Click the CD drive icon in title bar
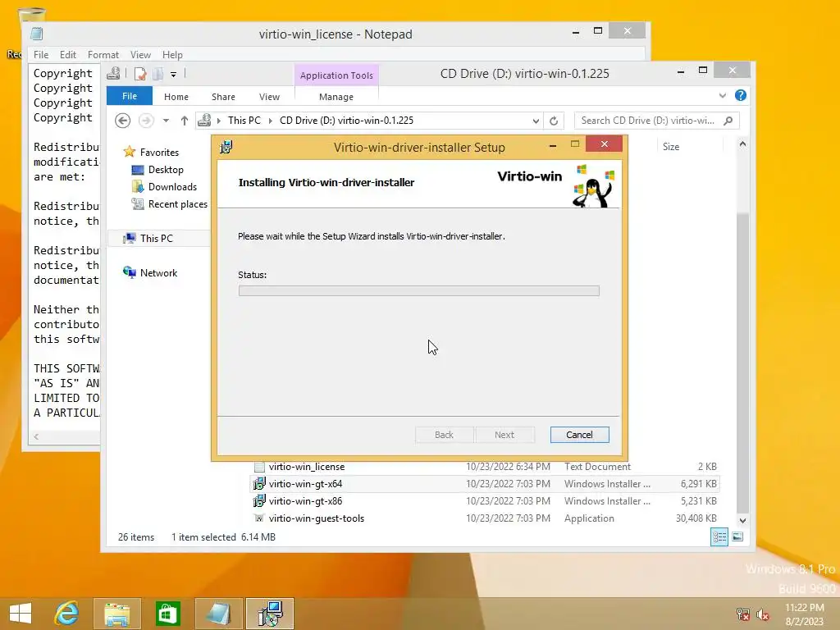840x630 pixels. click(x=113, y=73)
